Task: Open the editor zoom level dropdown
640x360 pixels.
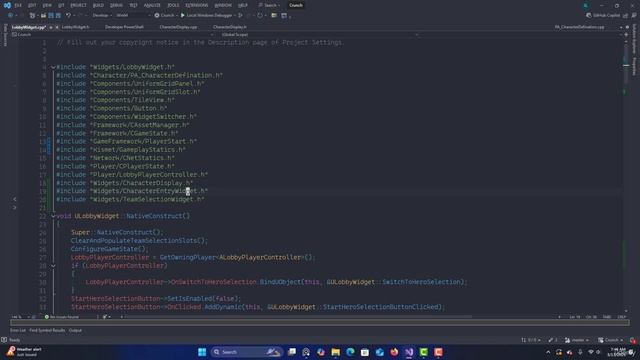Action: coord(20,317)
